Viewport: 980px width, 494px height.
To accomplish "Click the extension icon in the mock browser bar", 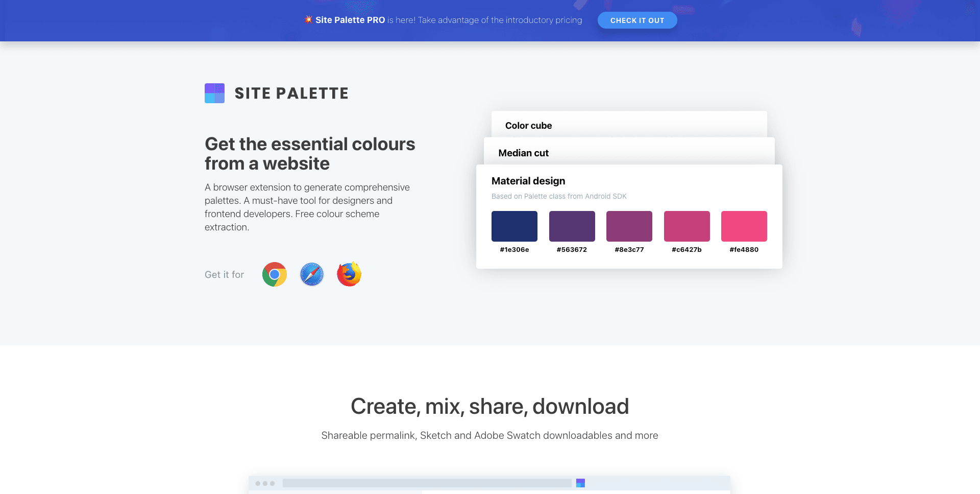I will coord(580,483).
